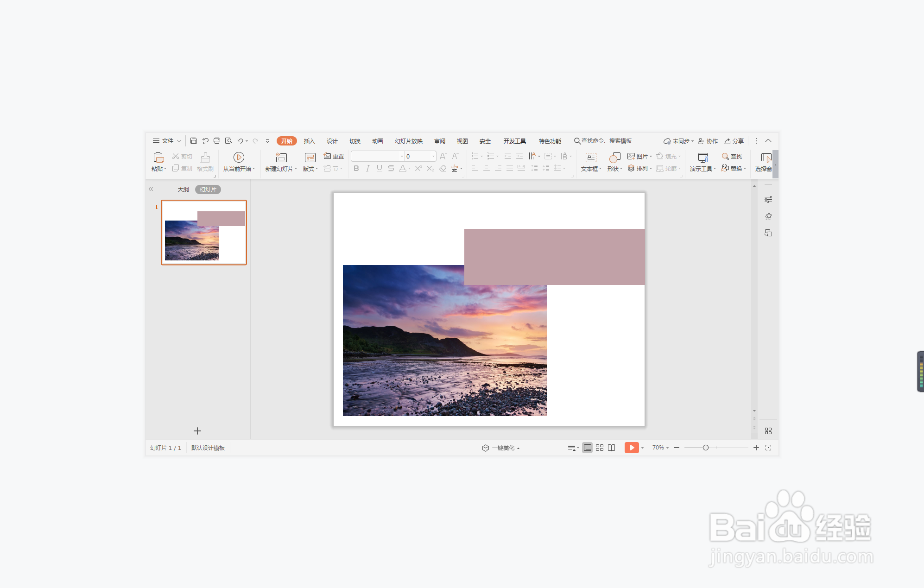Click the clear formatting eraser icon
This screenshot has width=924, height=588.
[443, 168]
